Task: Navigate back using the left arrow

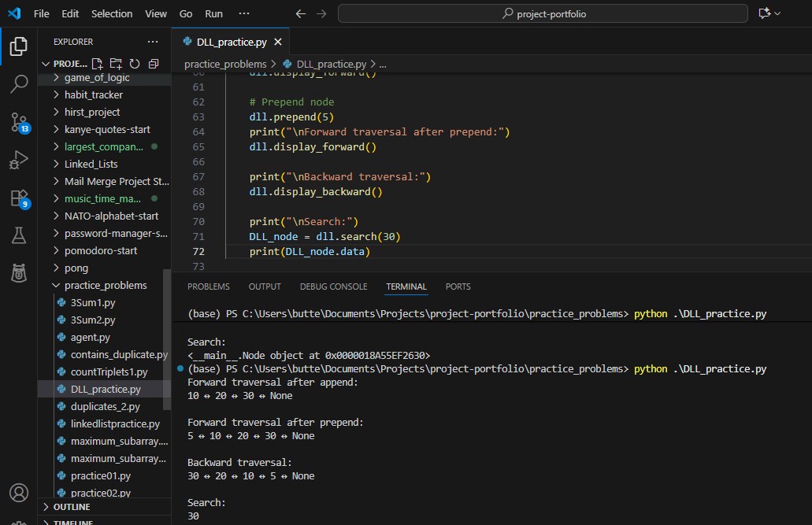Action: click(x=300, y=13)
